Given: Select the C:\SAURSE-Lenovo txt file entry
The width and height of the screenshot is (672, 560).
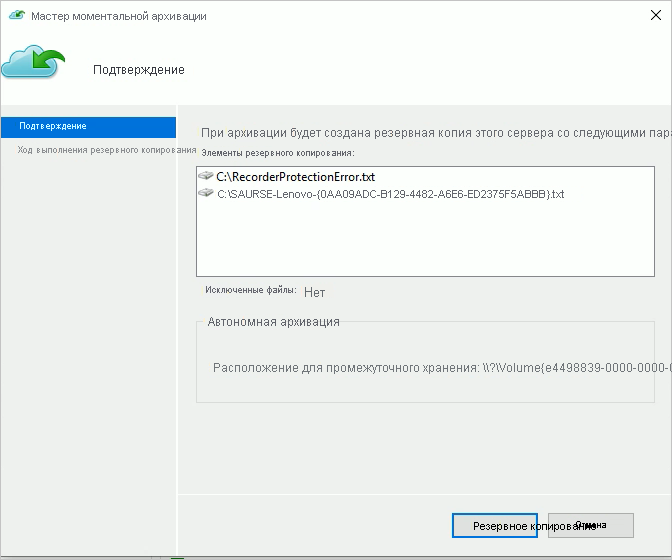Looking at the screenshot, I should pos(390,194).
